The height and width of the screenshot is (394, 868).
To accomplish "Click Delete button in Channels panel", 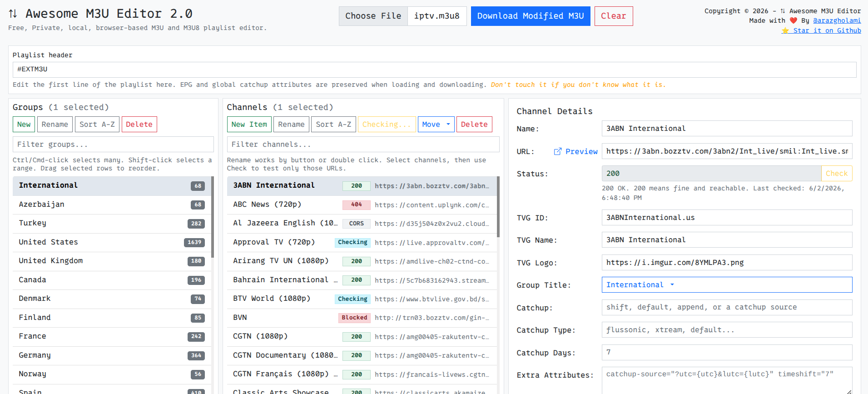I will pyautogui.click(x=474, y=124).
